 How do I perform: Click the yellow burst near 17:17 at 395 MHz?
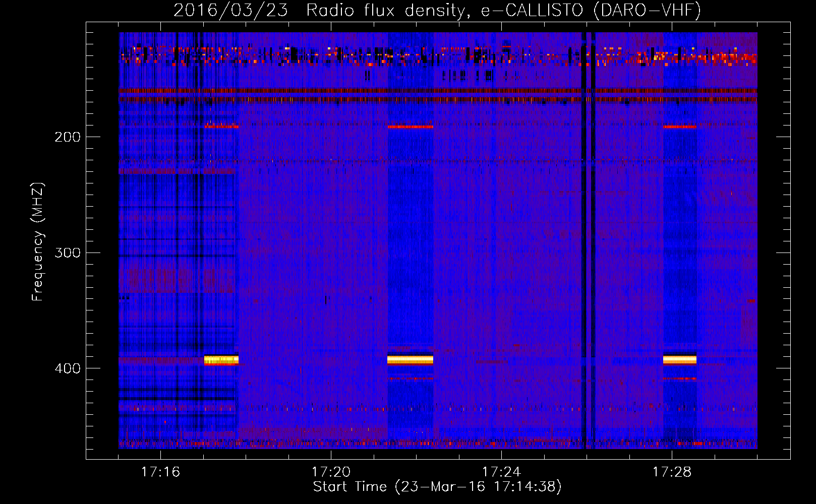pos(221,360)
